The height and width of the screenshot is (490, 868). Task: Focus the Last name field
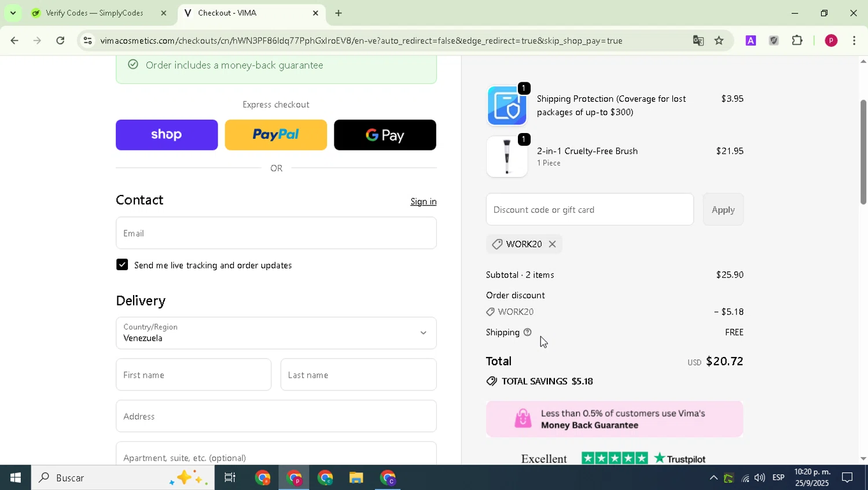coord(359,374)
